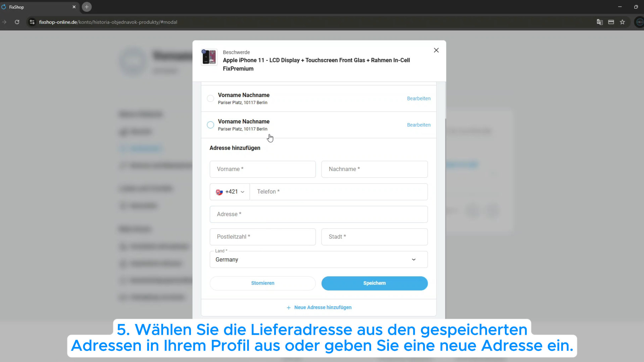Close the FixShop browser tab

click(x=74, y=7)
